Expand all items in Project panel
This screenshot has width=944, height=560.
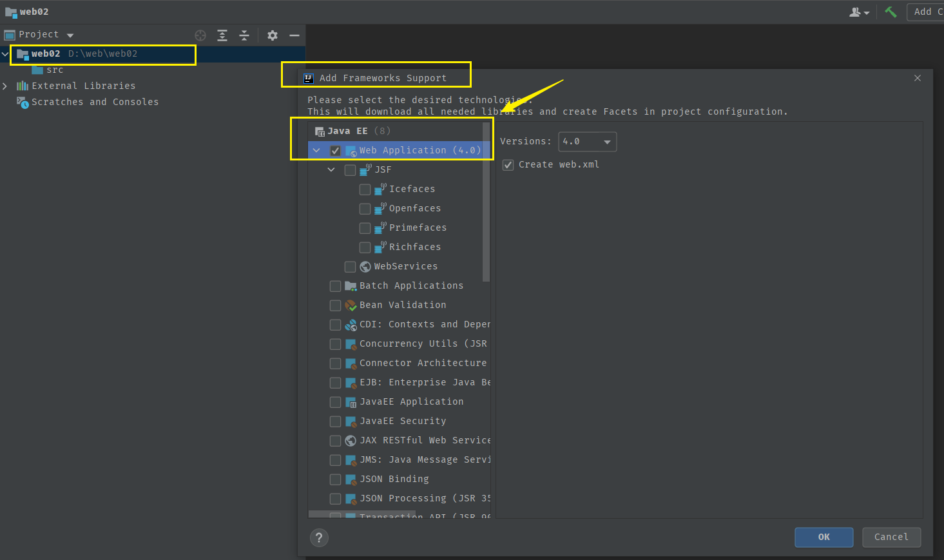(222, 35)
